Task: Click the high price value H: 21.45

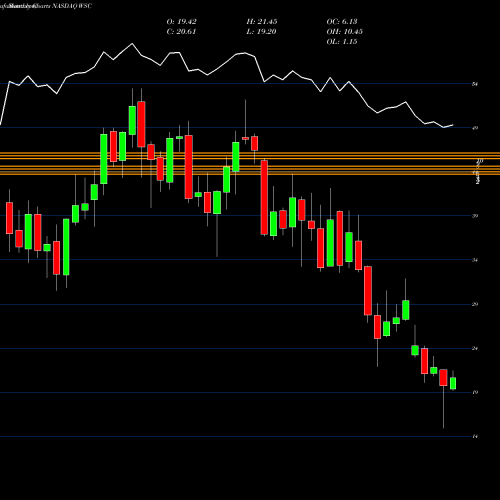Action: pyautogui.click(x=262, y=22)
